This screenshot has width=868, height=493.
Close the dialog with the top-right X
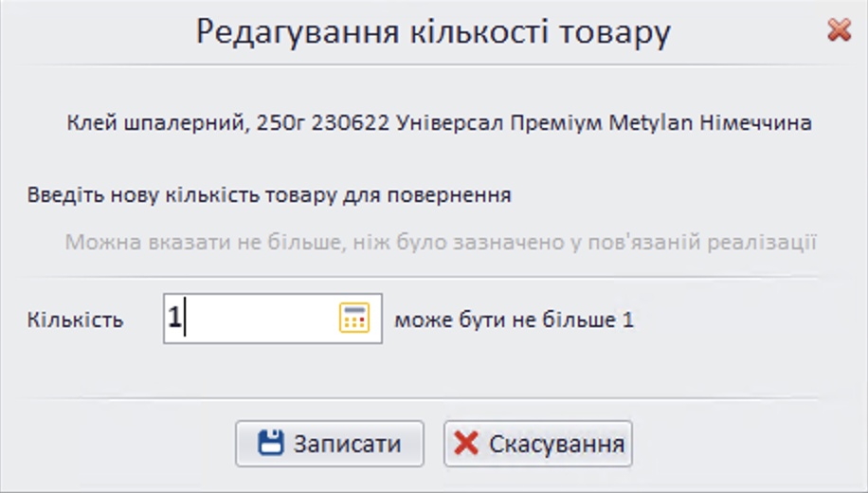pos(839,30)
